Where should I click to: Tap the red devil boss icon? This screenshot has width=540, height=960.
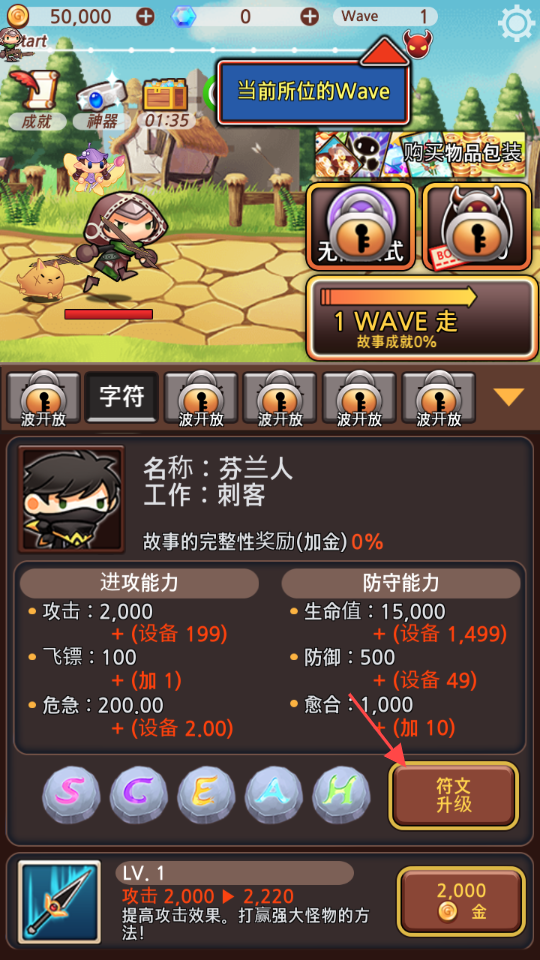tap(417, 42)
